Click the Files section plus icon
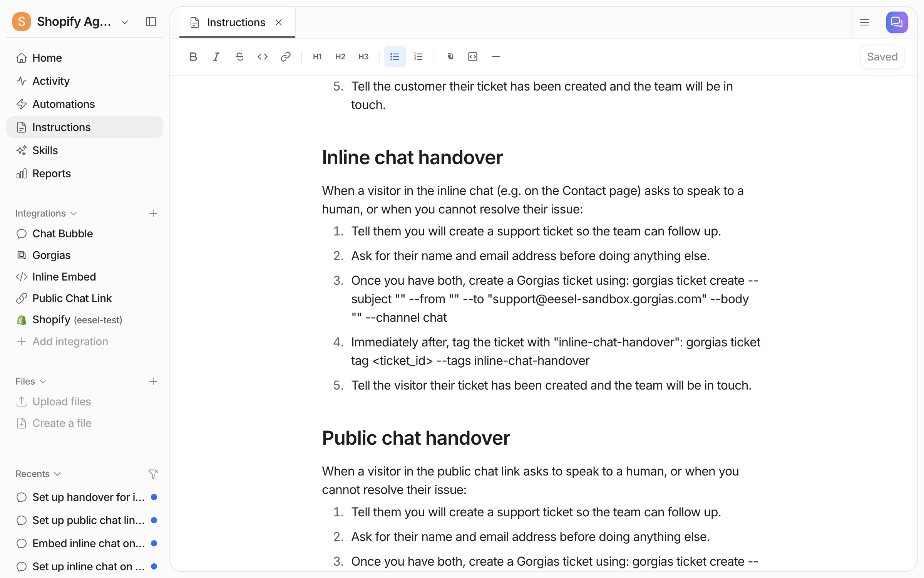Image resolution: width=924 pixels, height=578 pixels. (x=153, y=381)
